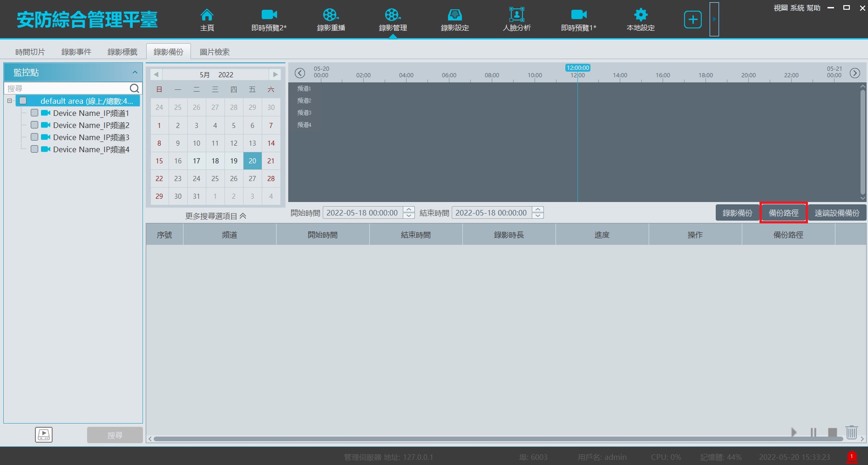Click the 12:00:00 timeline marker

578,68
